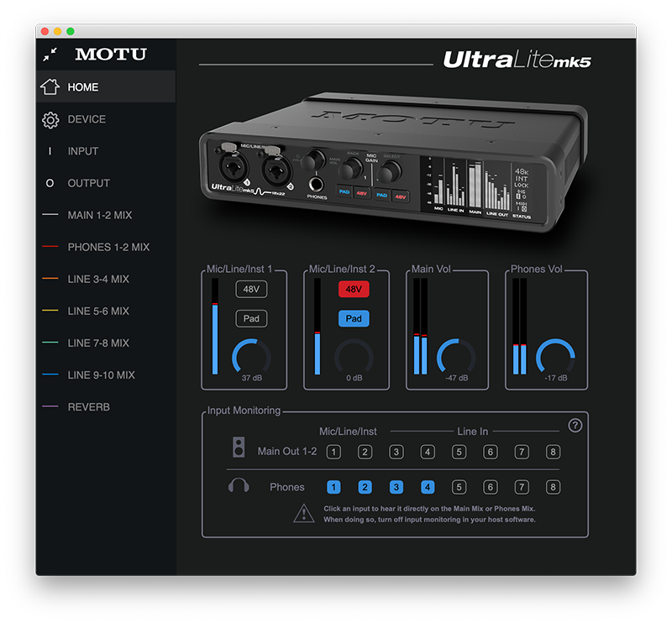Enable the Pad on Mic/Line/Inst 1
The width and height of the screenshot is (672, 623).
point(250,318)
